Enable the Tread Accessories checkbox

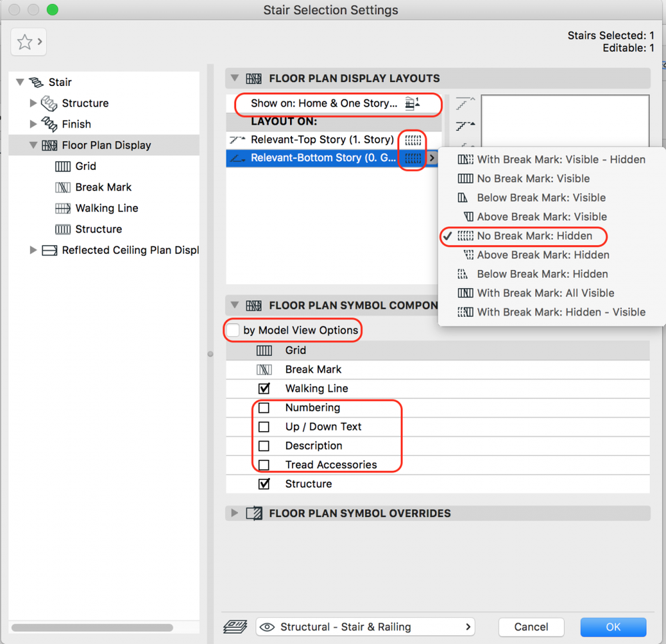[x=264, y=465]
